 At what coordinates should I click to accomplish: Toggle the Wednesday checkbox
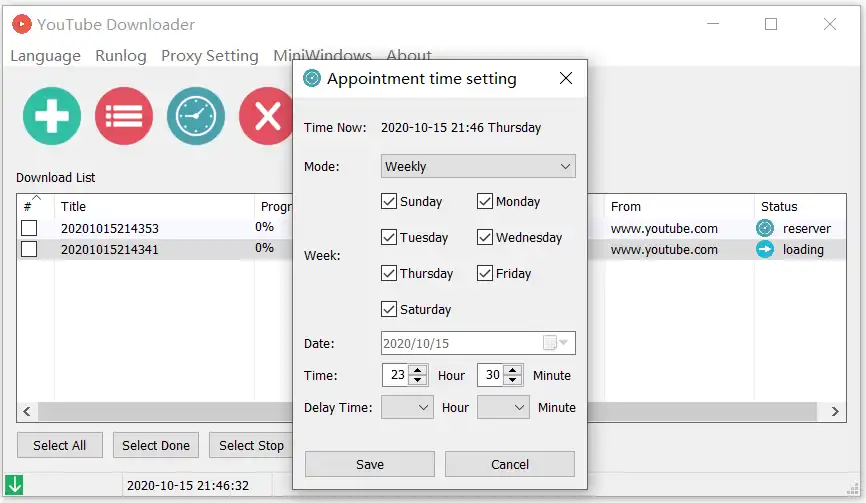click(x=485, y=237)
